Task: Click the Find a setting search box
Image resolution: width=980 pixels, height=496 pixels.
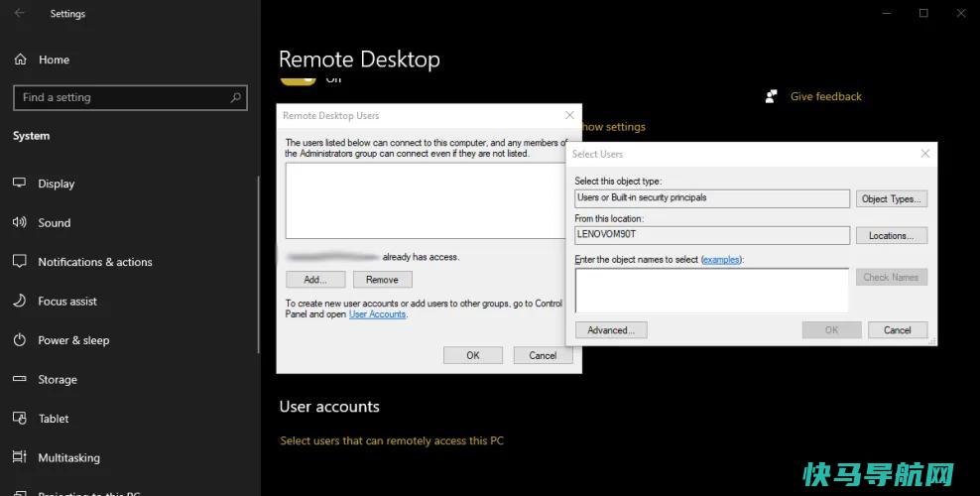Action: pos(131,97)
